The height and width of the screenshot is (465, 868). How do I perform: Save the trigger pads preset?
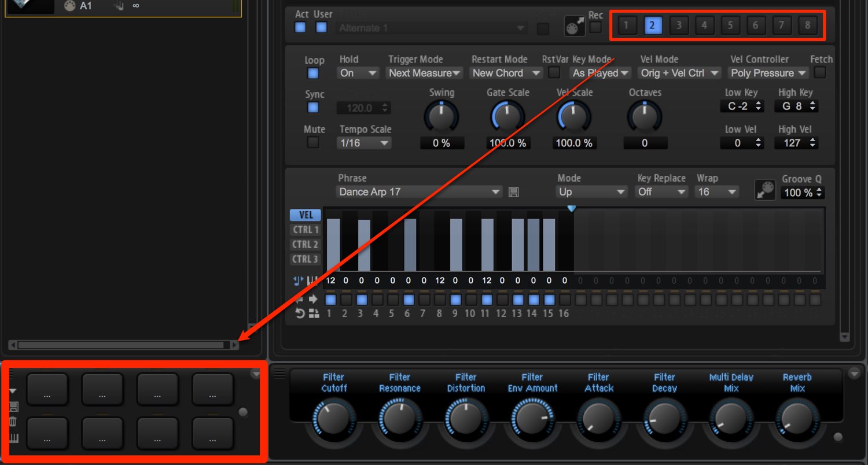(x=13, y=407)
